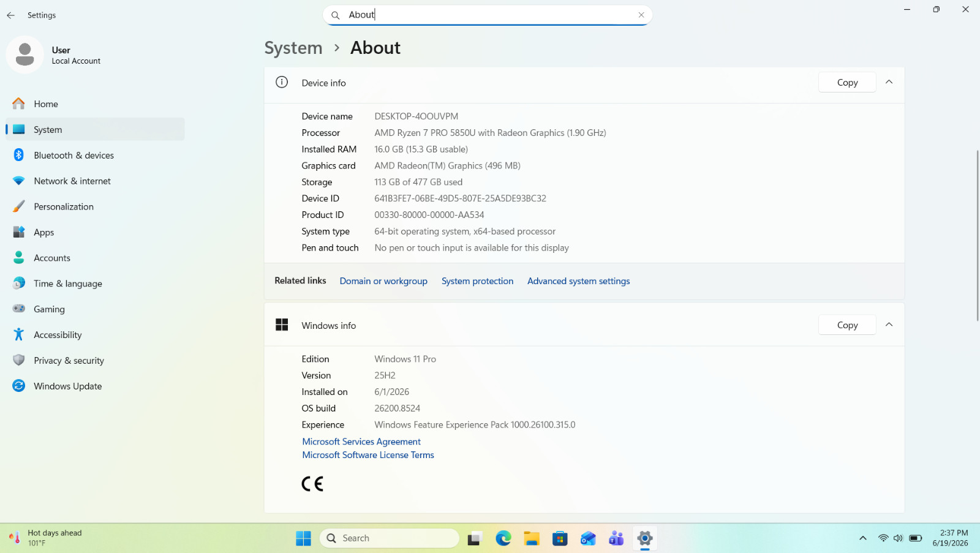Click the back arrow in Settings
Screen dimensions: 980x553
[10, 15]
